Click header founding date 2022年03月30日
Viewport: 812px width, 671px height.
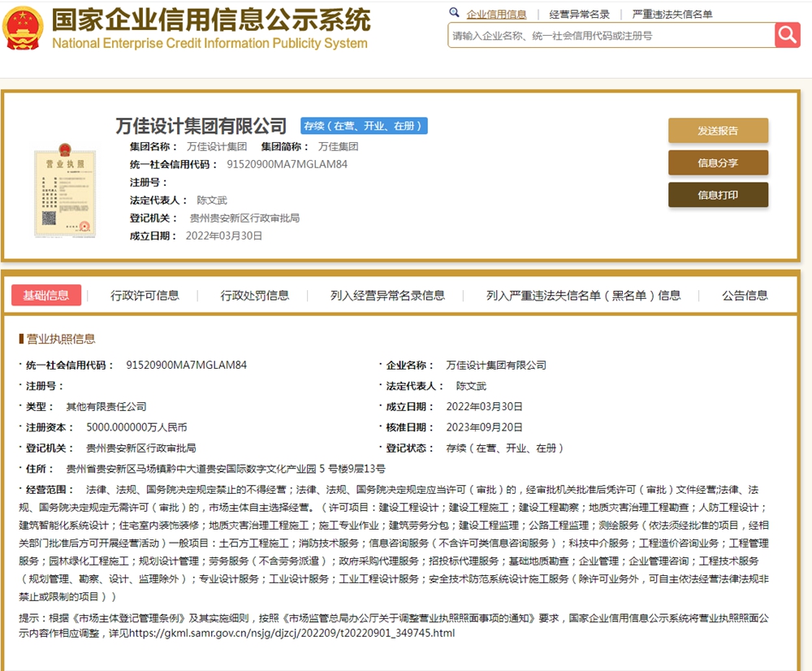[224, 236]
